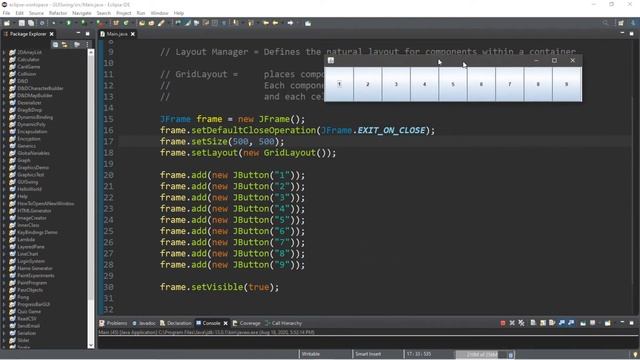The height and width of the screenshot is (360, 640).
Task: Open the File menu
Action: pyautogui.click(x=6, y=13)
